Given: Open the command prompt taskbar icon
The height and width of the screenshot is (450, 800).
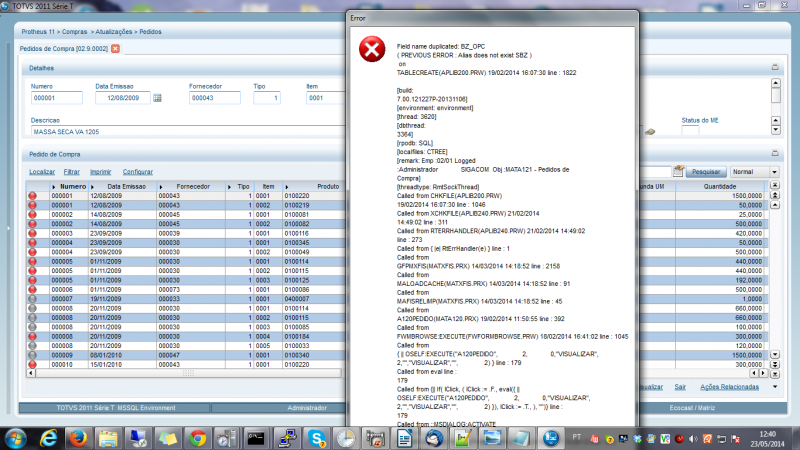Looking at the screenshot, I should 256,438.
